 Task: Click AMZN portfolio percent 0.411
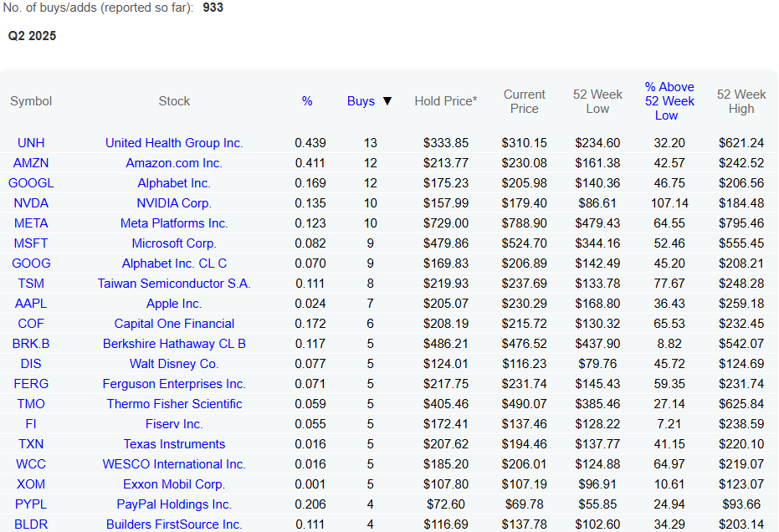[310, 163]
